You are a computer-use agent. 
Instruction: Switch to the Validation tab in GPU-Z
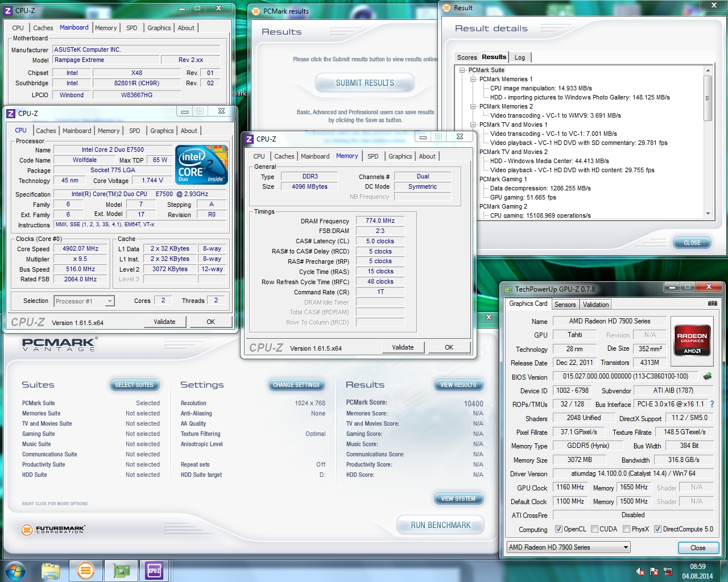(x=595, y=305)
